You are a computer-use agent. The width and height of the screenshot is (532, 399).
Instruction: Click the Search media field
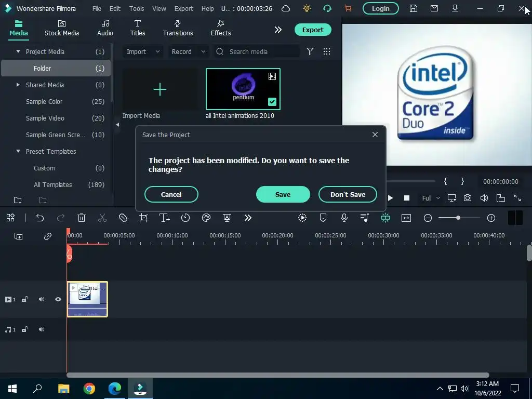point(257,51)
